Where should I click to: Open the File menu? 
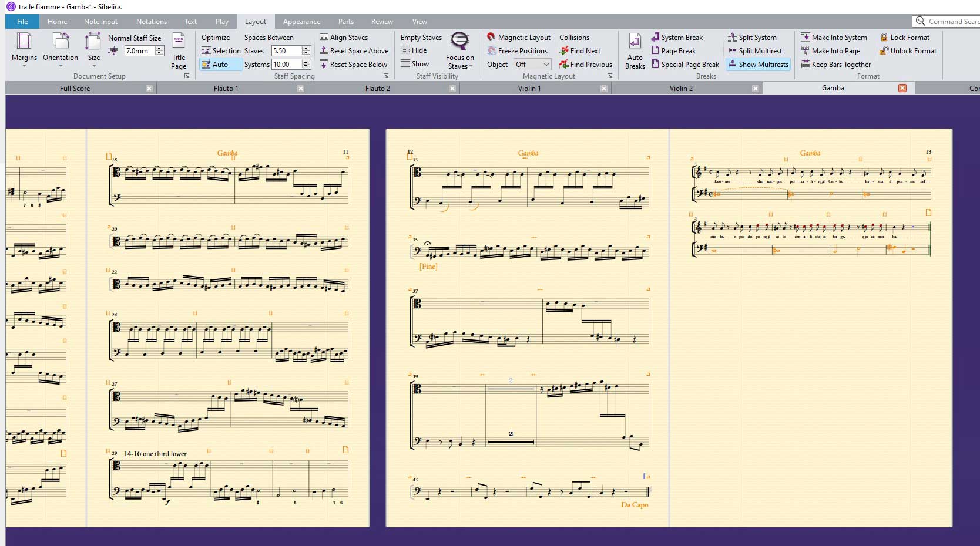coord(22,22)
